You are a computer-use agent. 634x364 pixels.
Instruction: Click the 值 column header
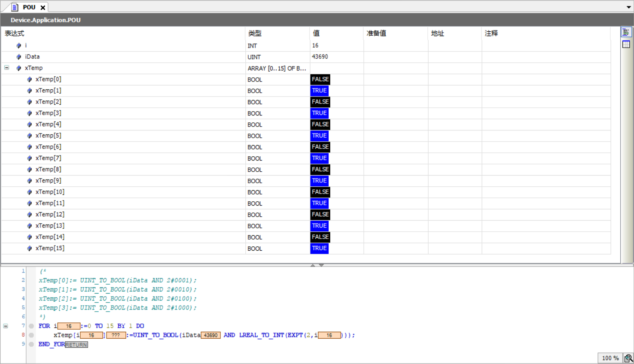click(x=337, y=33)
